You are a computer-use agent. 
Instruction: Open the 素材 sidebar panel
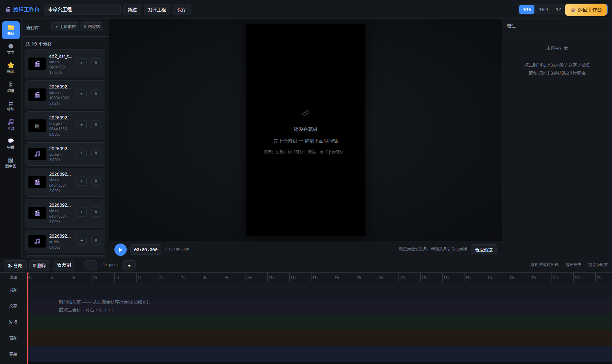click(11, 30)
